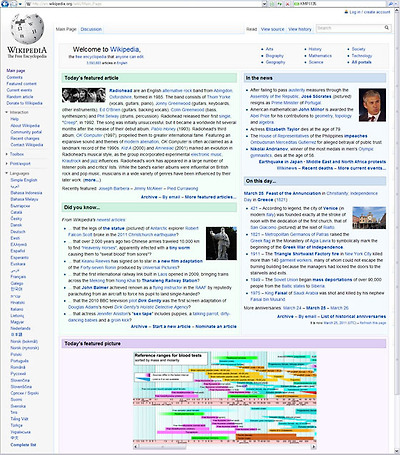Select the Main Page tab

click(x=66, y=29)
